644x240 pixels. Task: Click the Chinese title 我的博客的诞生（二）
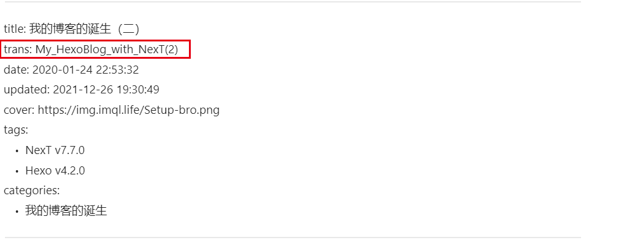point(85,29)
